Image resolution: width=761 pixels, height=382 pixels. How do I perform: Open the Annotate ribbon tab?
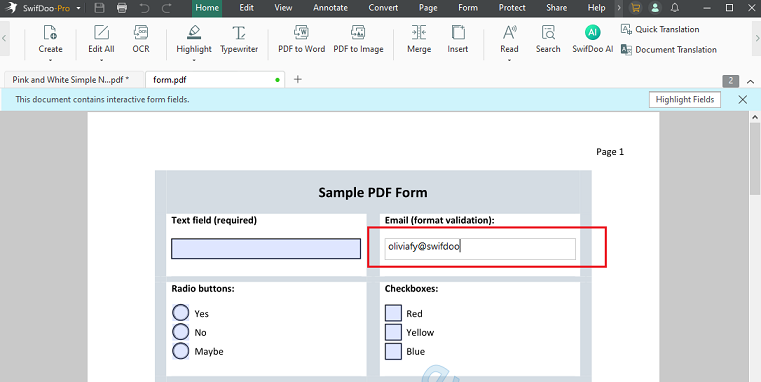click(x=331, y=8)
